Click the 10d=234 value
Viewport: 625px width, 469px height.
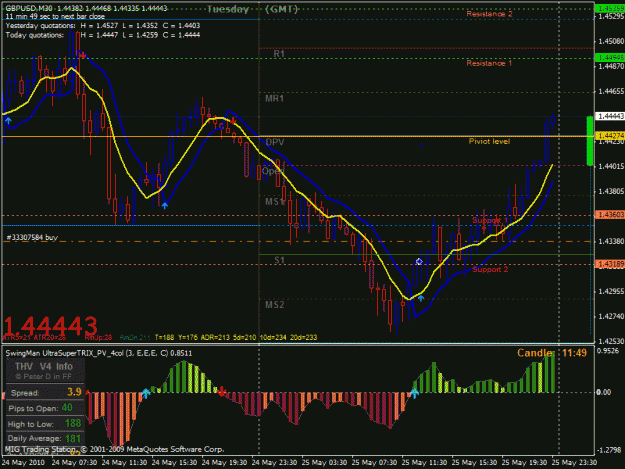pos(273,338)
